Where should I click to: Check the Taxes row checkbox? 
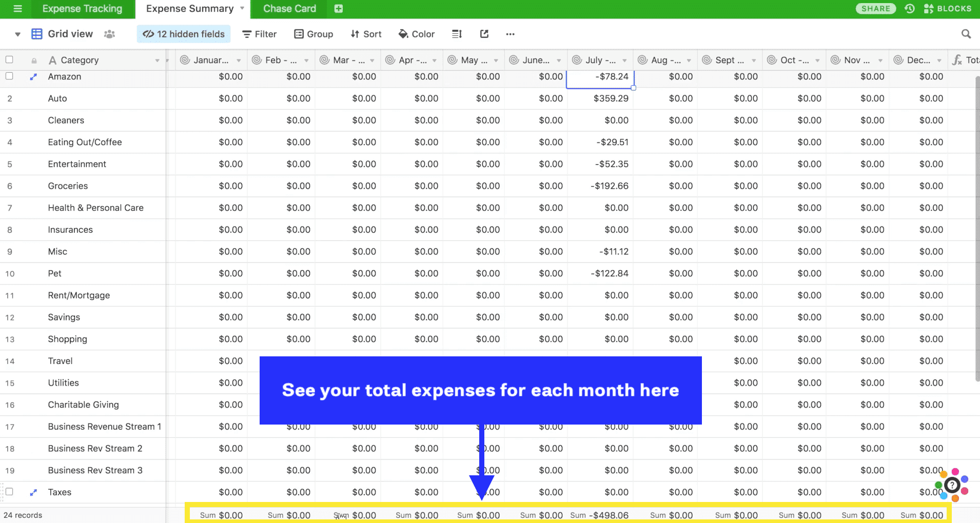[9, 491]
